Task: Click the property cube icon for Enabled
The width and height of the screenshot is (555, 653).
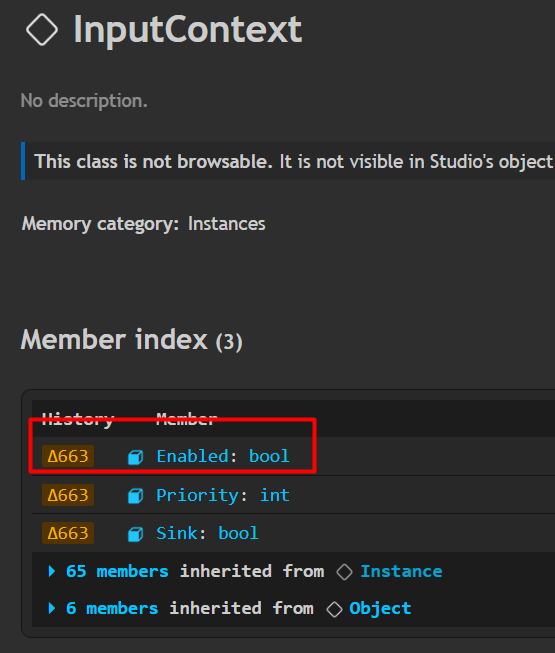Action: pyautogui.click(x=135, y=457)
